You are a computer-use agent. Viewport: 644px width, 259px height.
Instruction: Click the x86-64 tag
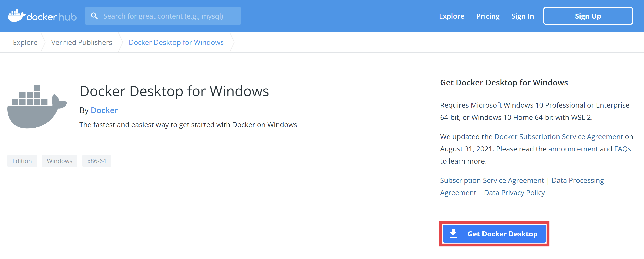[x=97, y=161]
